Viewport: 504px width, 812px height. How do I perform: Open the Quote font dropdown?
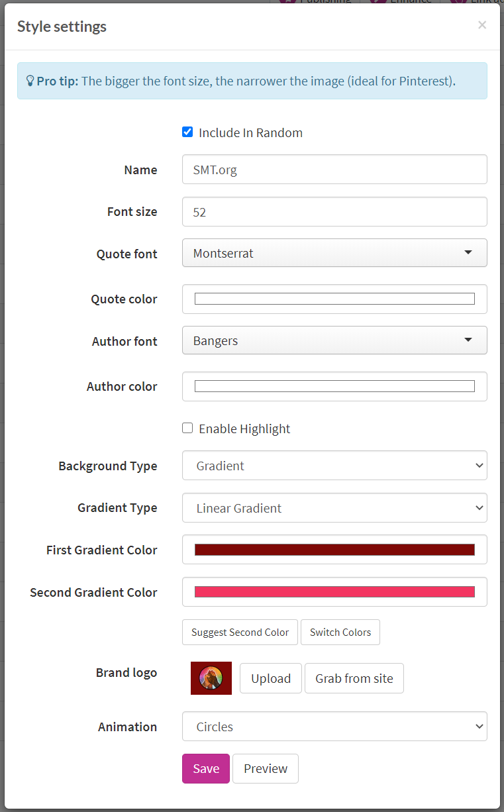coord(334,253)
